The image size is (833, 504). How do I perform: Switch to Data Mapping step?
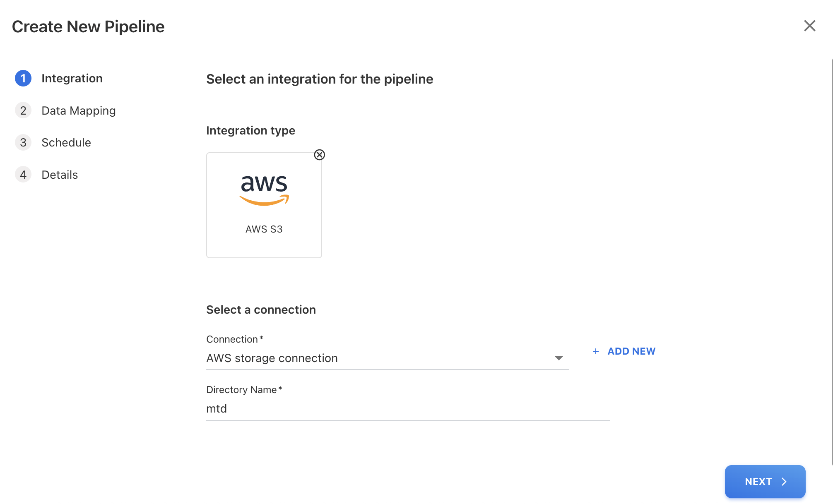[79, 110]
